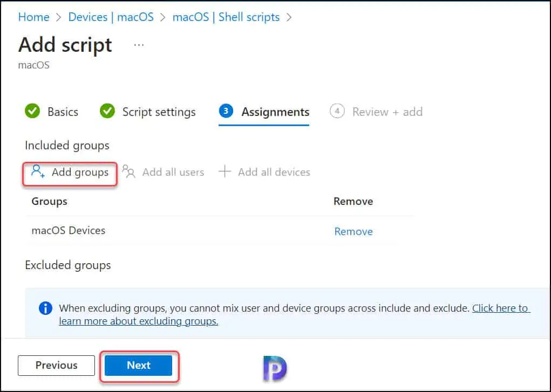
Task: Click the step 4 circle icon
Action: (337, 112)
